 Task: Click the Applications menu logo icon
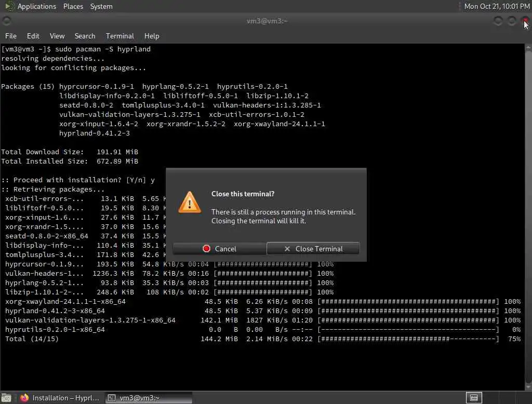[x=9, y=6]
